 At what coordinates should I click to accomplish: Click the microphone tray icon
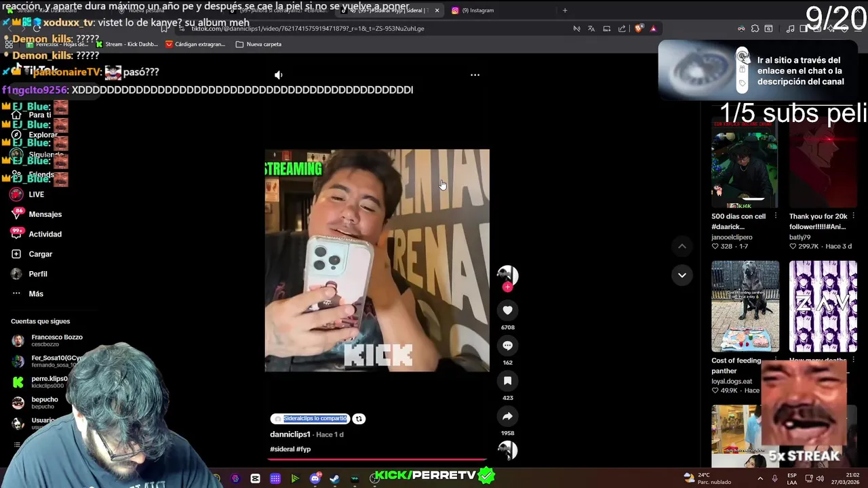[x=774, y=478]
